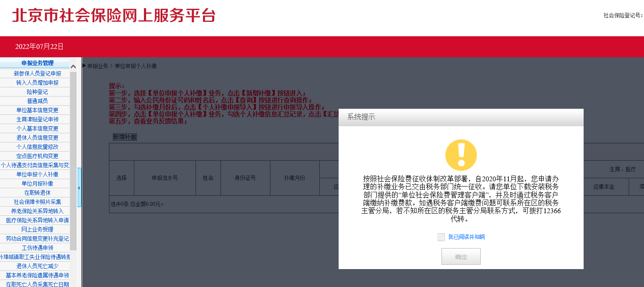Click the 确定 button in the dialog

(x=461, y=256)
